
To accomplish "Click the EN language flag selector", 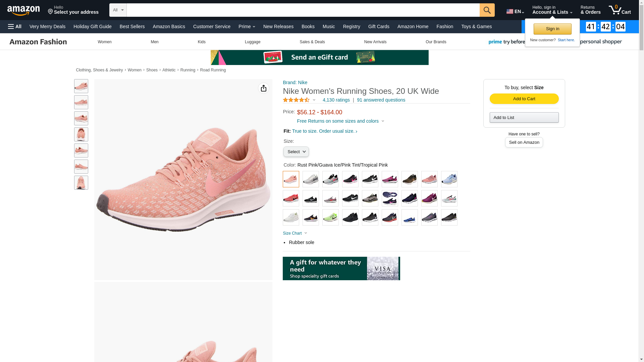I will tap(515, 11).
